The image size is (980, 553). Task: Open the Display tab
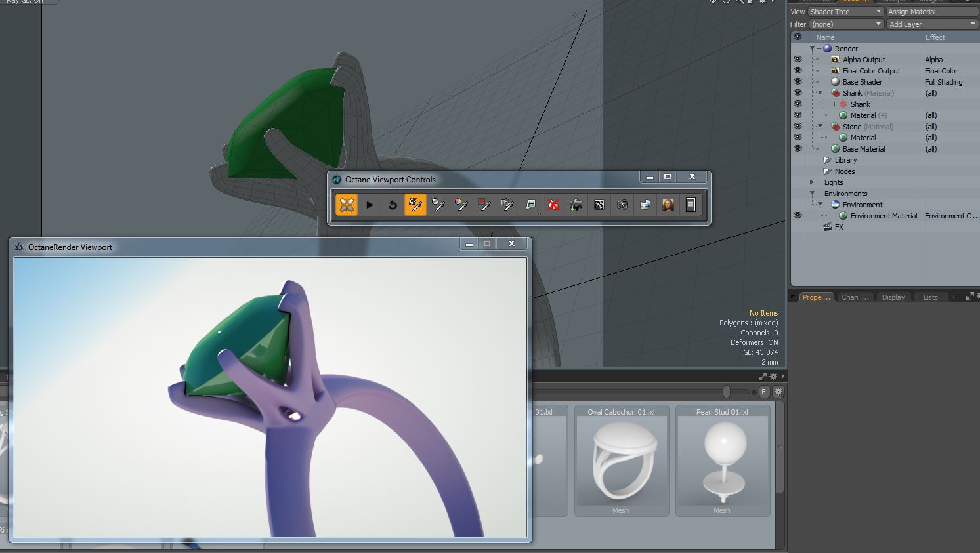tap(893, 297)
